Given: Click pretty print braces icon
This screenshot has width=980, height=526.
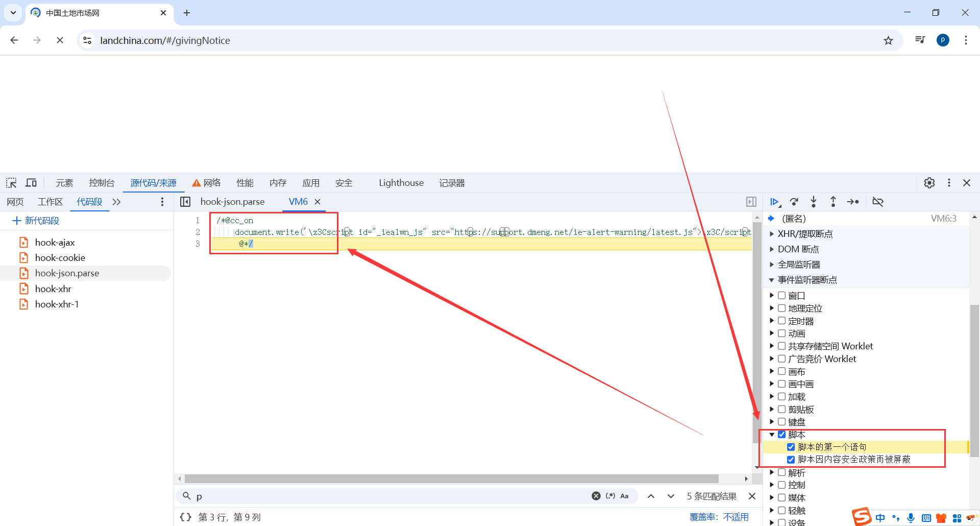Looking at the screenshot, I should pyautogui.click(x=186, y=517).
